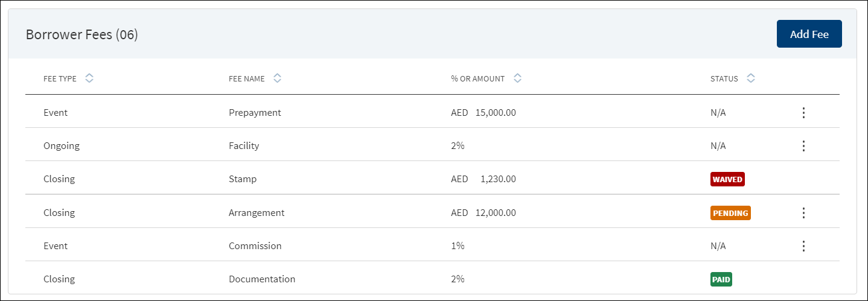Select the Facility fee name

click(x=244, y=146)
